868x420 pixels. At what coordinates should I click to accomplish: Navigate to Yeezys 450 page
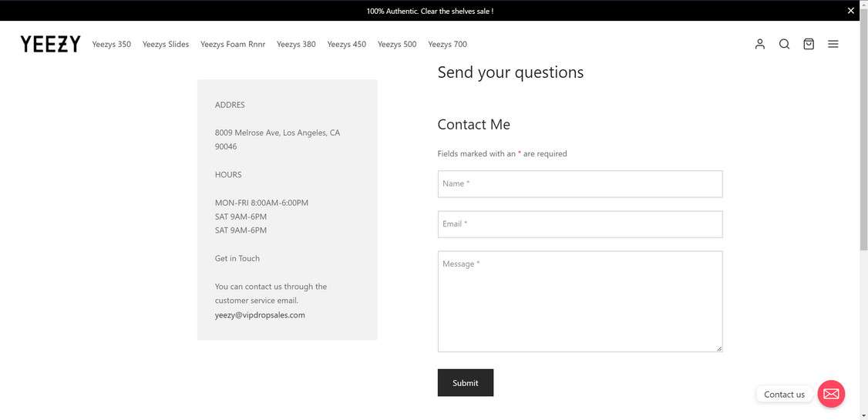click(347, 44)
